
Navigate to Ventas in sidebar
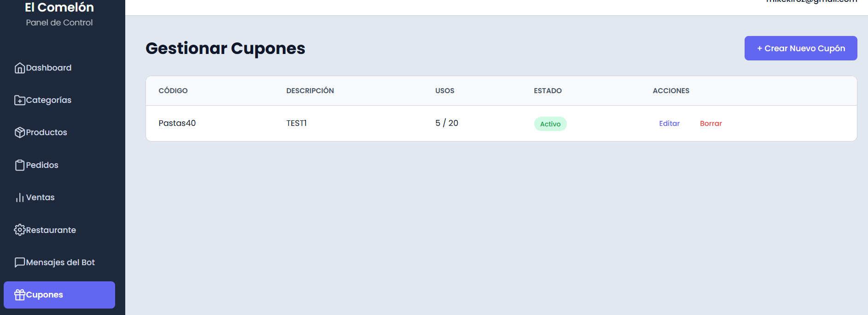(x=40, y=198)
